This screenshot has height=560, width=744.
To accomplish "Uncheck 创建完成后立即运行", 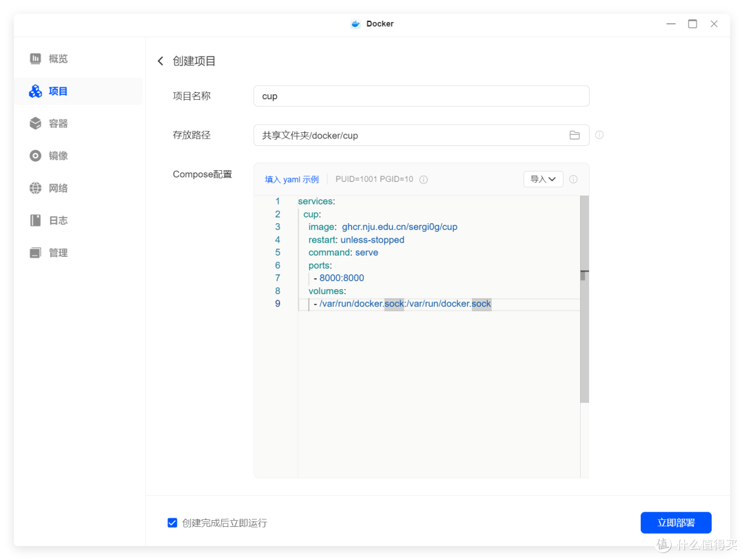I will [x=172, y=523].
